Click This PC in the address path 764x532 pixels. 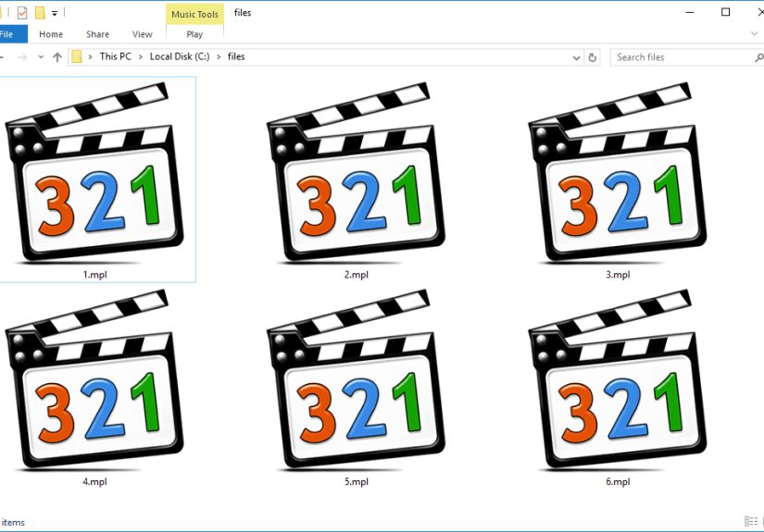(116, 56)
